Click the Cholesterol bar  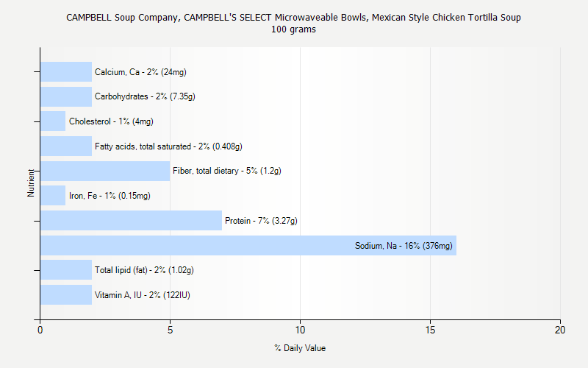pyautogui.click(x=53, y=121)
